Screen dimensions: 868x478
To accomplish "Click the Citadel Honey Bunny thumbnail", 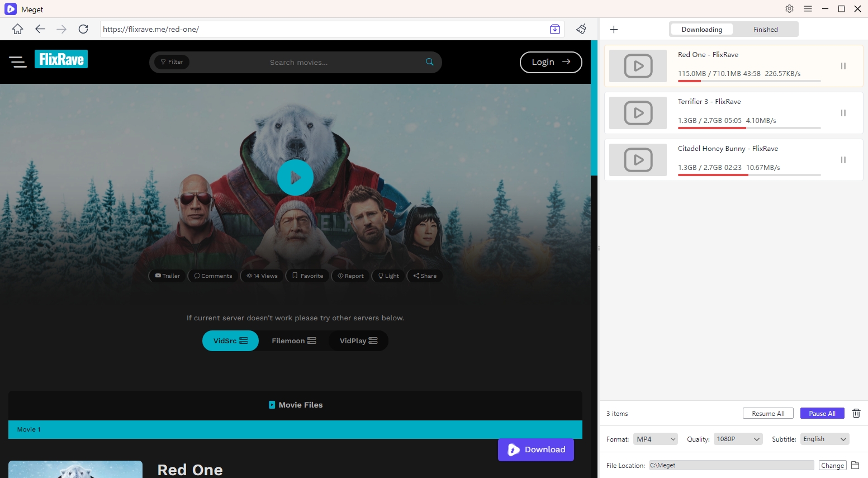I will [x=638, y=160].
